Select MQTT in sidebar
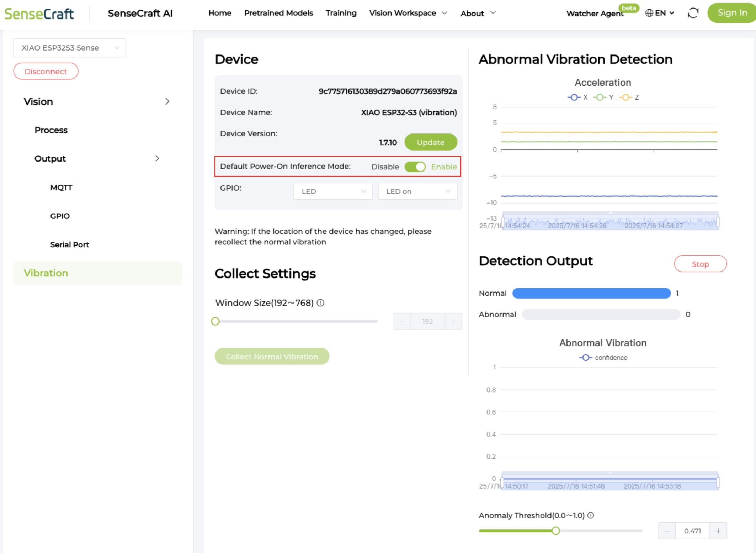This screenshot has width=756, height=553. 61,188
